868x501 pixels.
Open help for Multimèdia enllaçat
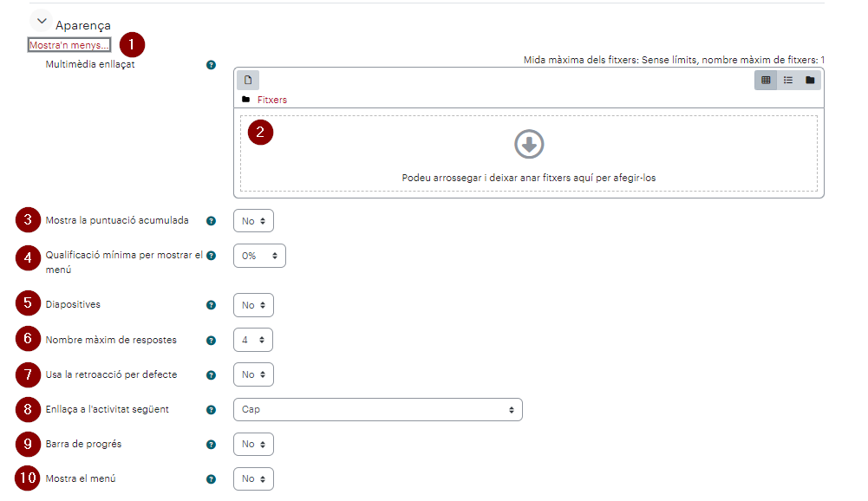(x=211, y=65)
